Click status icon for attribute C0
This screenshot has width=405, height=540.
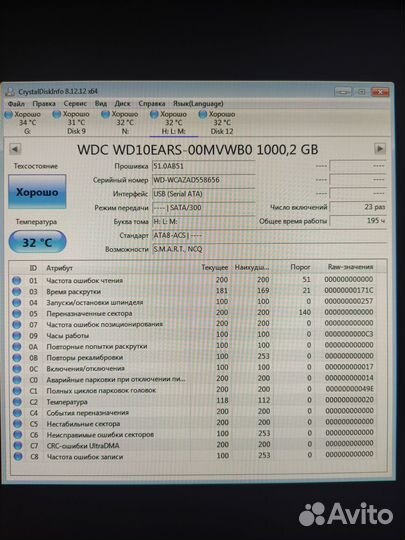coord(17,380)
